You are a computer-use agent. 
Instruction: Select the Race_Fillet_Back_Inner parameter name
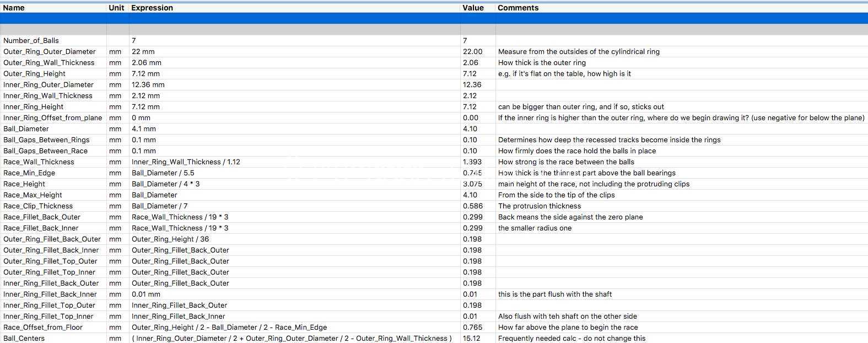click(41, 228)
